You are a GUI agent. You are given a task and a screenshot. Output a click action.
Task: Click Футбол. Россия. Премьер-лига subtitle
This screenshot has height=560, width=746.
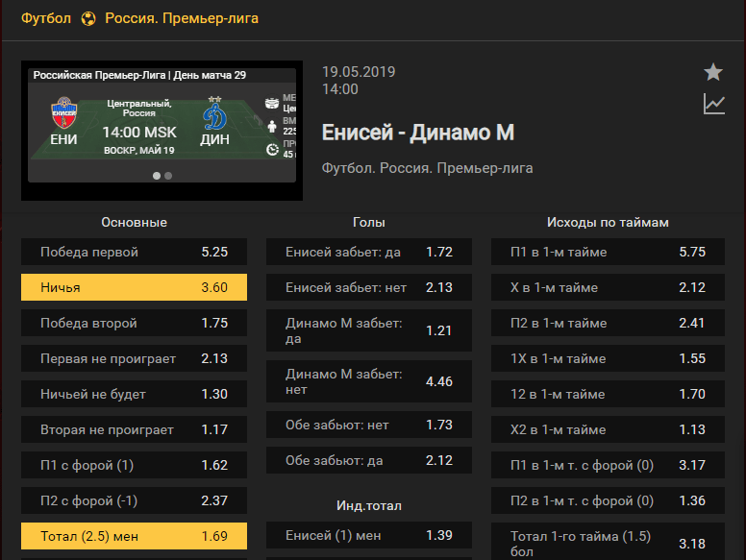(x=427, y=168)
